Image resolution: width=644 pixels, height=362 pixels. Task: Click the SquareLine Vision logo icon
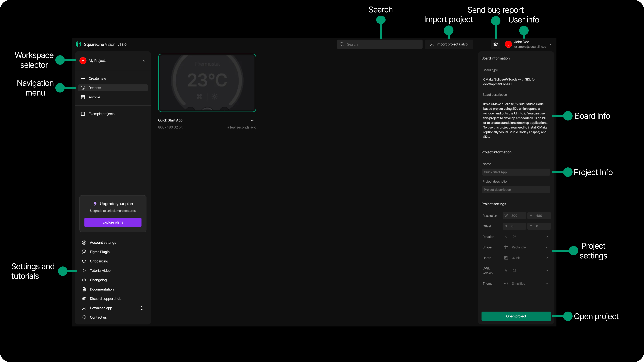[78, 44]
